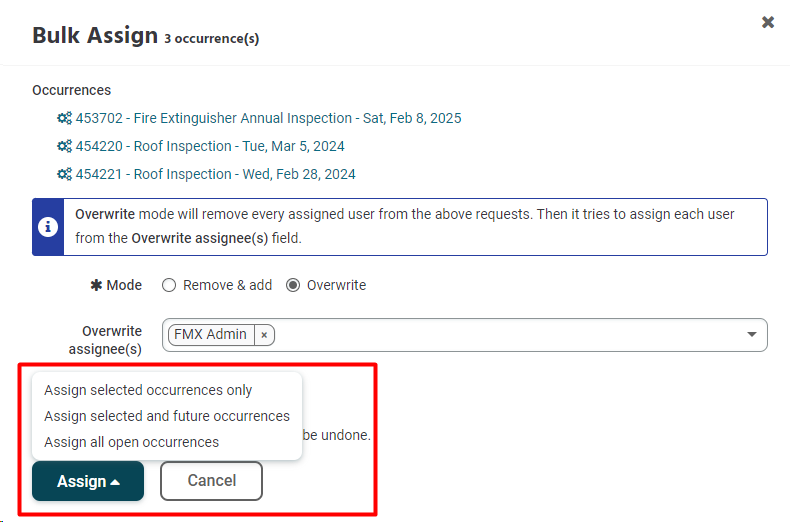Choose Assign selected and future occurrences
Image resolution: width=790 pixels, height=522 pixels.
pos(167,416)
